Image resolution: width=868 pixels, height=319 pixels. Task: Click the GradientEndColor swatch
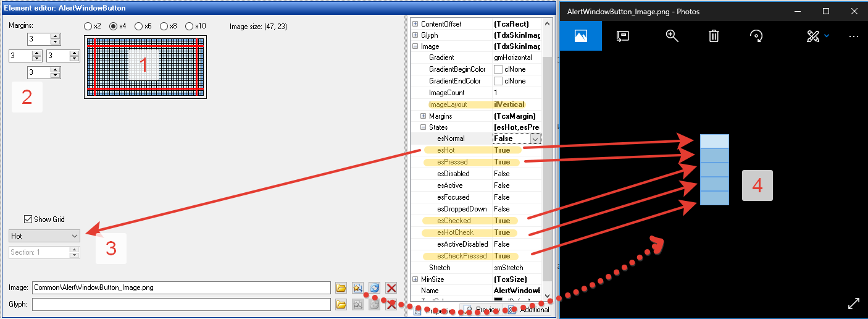[498, 81]
